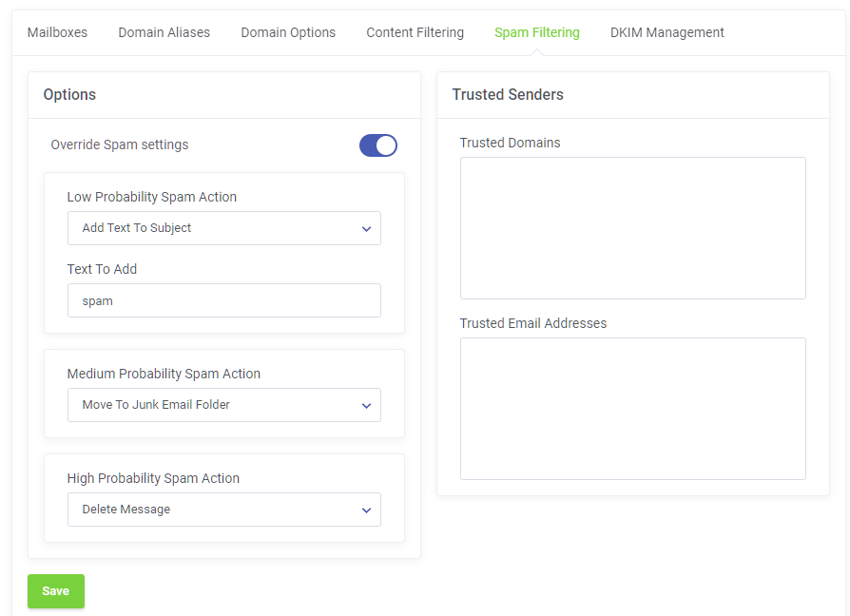Click the Options panel heading
Image resolution: width=850 pixels, height=616 pixels.
pos(69,94)
